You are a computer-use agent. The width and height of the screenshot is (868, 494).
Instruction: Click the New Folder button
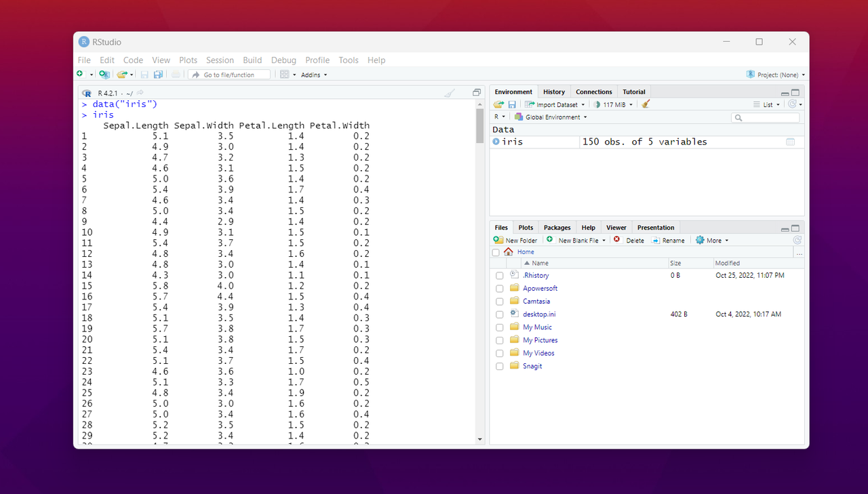(515, 240)
